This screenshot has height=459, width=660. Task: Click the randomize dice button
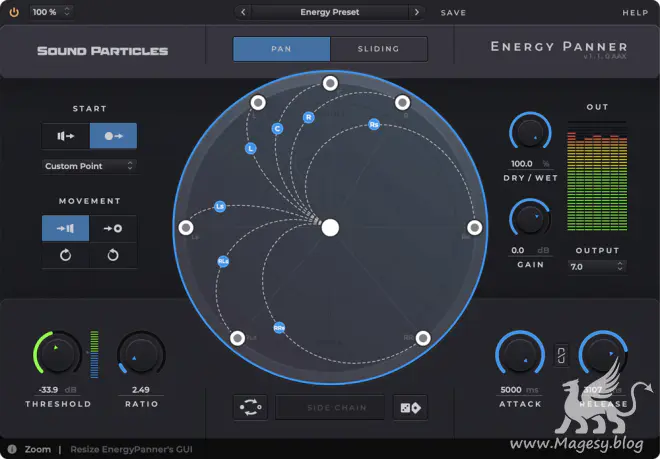(410, 408)
